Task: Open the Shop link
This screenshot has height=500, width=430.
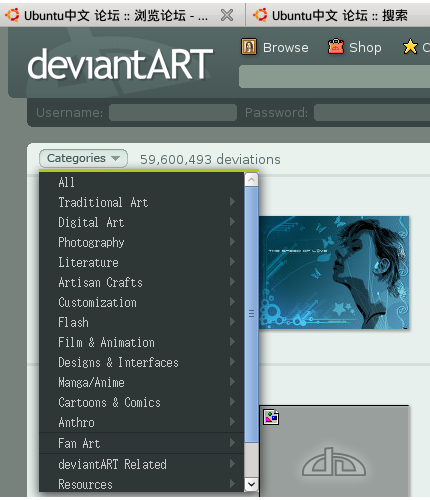Action: (365, 48)
